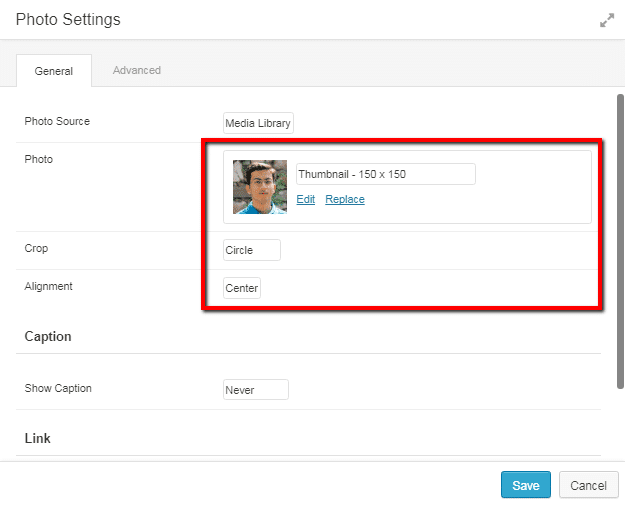The width and height of the screenshot is (625, 507).
Task: Click the Edit link under photo size
Action: pos(306,199)
